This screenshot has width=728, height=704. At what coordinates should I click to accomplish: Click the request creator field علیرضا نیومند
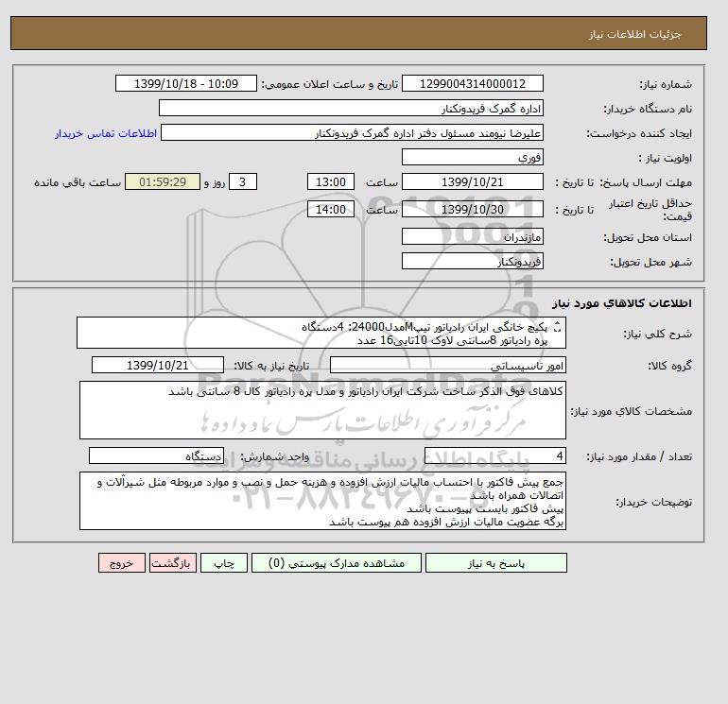point(352,132)
